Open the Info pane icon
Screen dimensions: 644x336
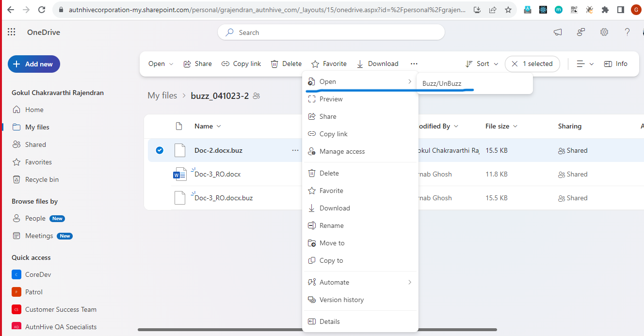pyautogui.click(x=615, y=64)
